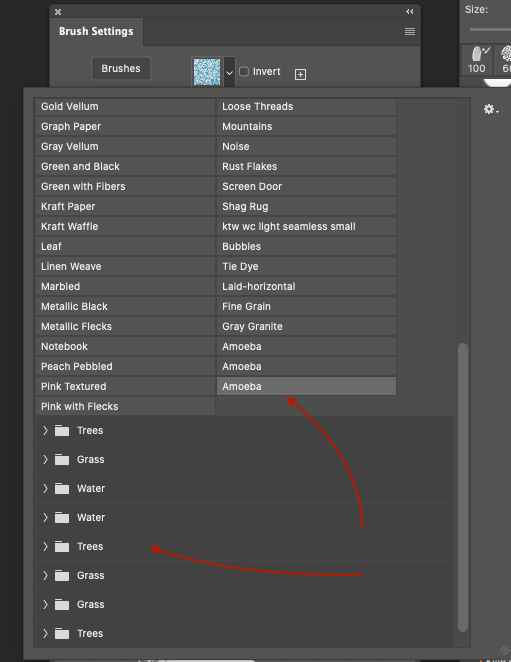511x662 pixels.
Task: Select the Peach Pebbled pattern
Action: click(125, 366)
